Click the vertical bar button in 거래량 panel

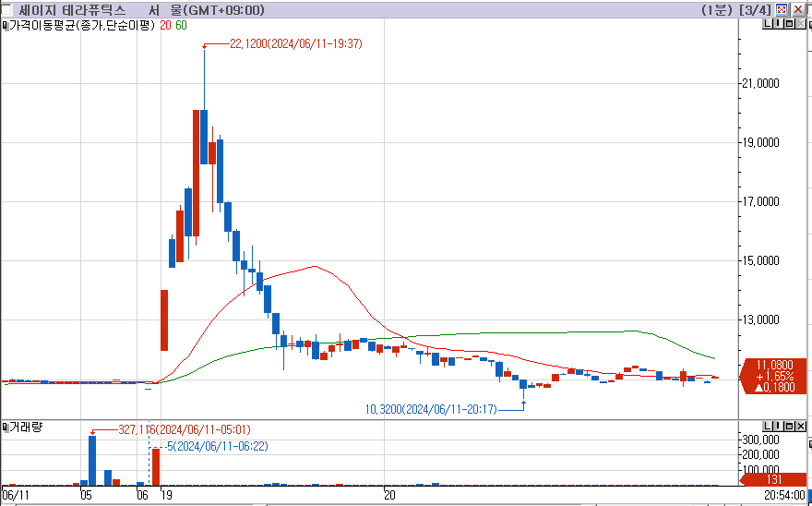pos(779,427)
